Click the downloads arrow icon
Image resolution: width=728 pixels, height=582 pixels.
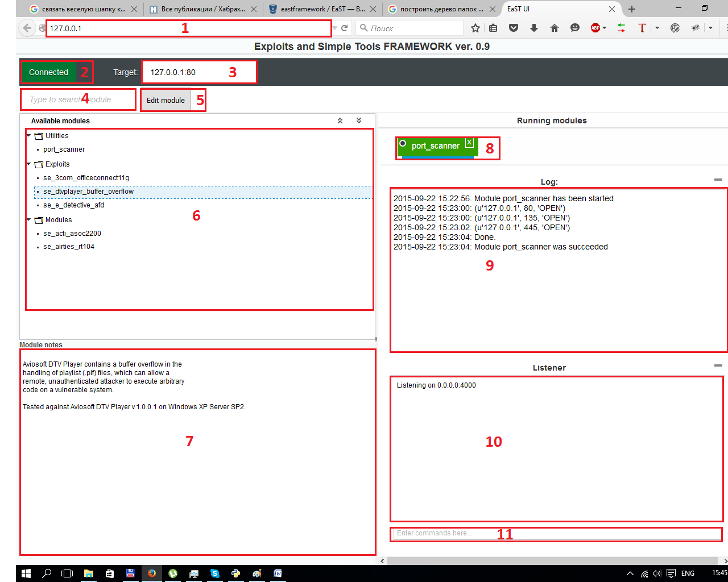click(x=534, y=28)
